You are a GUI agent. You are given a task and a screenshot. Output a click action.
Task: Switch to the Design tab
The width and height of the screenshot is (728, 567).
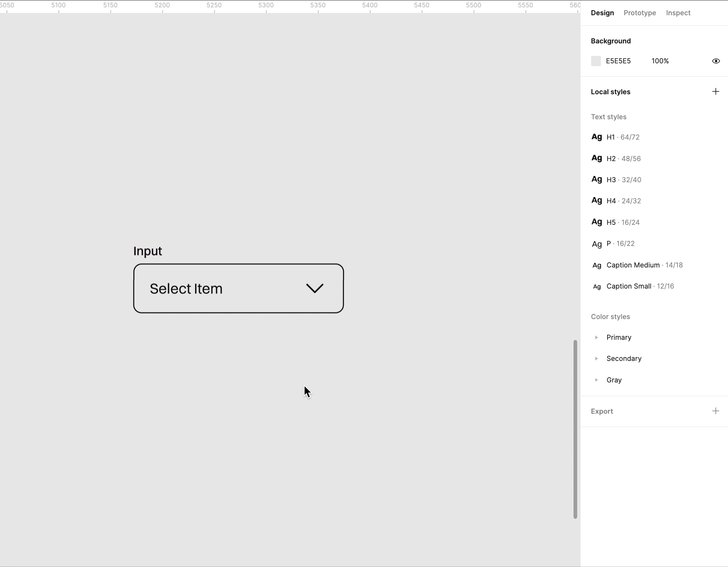click(602, 13)
